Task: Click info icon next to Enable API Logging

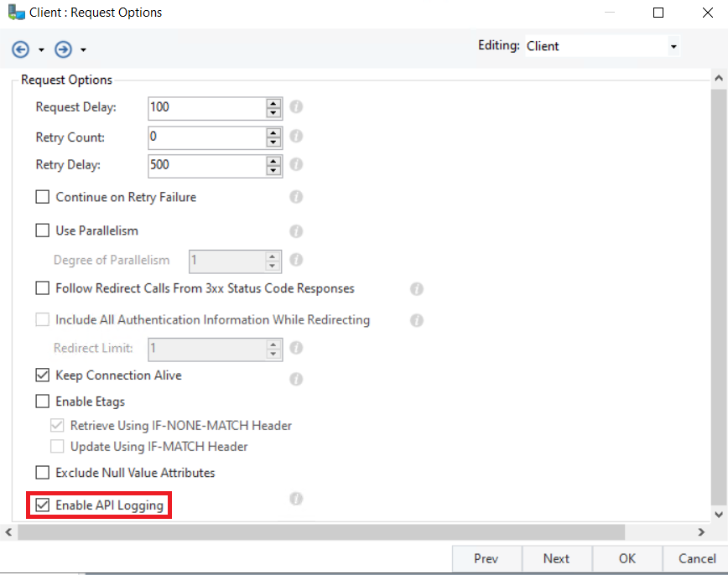Action: tap(296, 499)
